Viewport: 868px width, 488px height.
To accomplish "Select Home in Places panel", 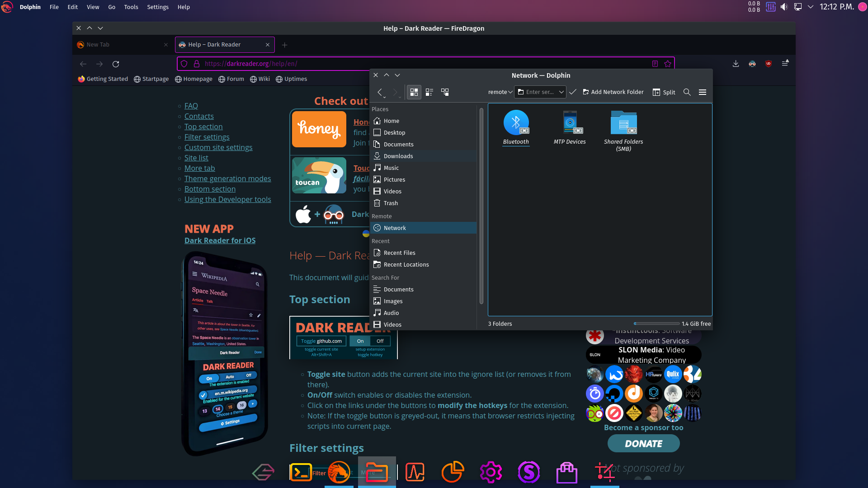I will 423,121.
